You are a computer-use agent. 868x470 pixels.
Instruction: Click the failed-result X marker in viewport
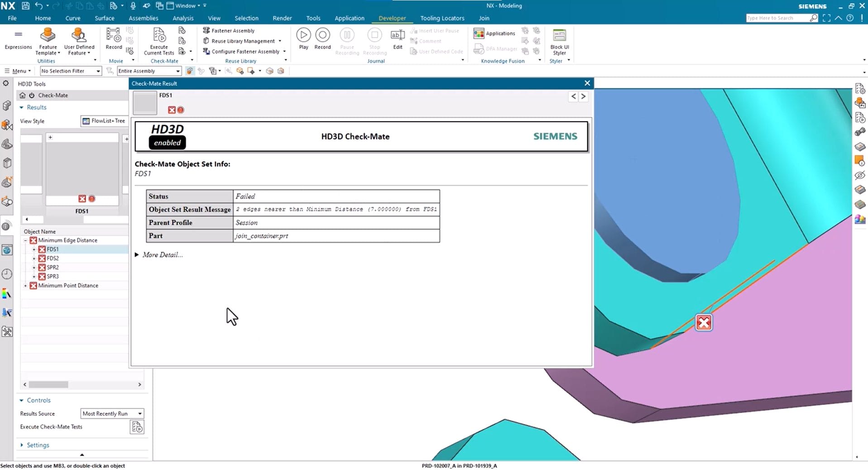704,322
